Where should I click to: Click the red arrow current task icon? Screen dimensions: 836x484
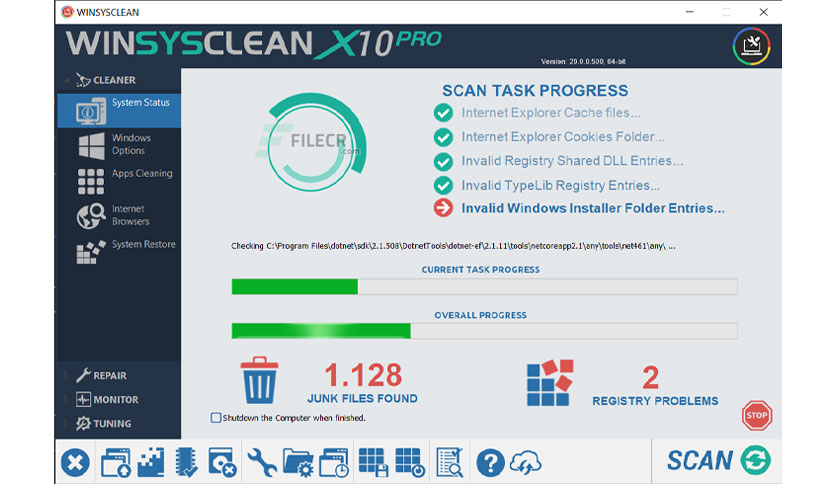pyautogui.click(x=443, y=208)
